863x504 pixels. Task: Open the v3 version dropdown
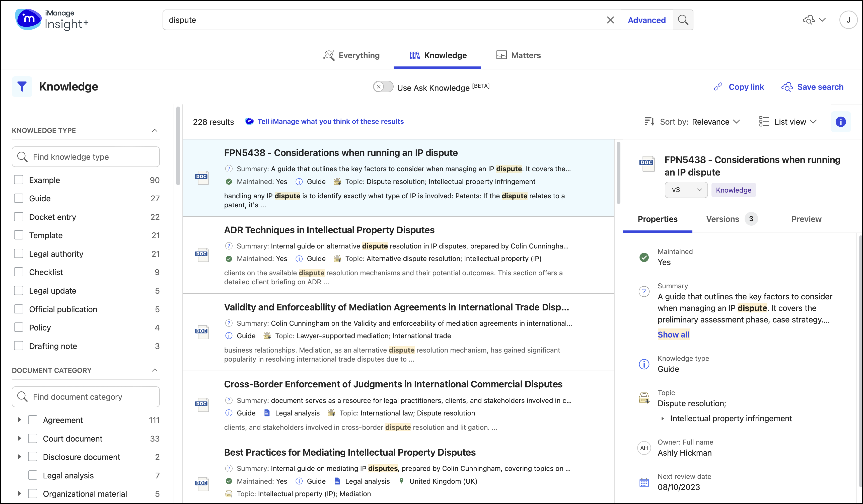686,190
